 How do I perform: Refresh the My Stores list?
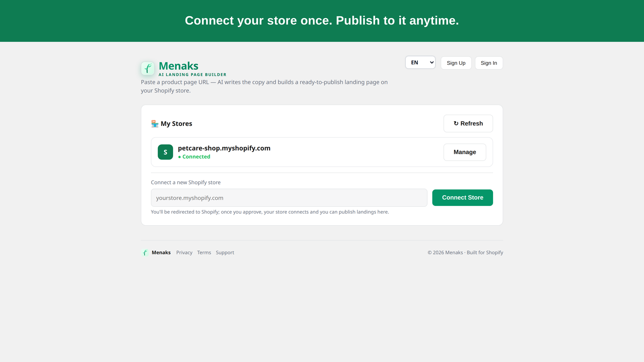pyautogui.click(x=468, y=123)
